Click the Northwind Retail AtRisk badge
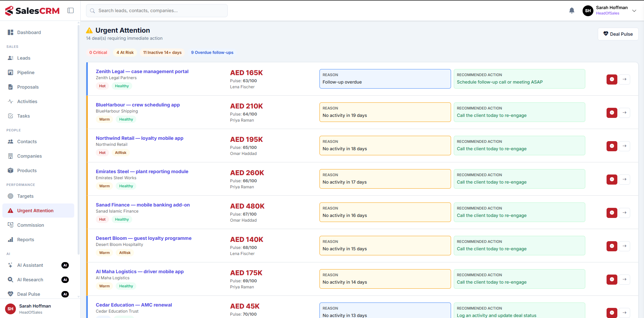This screenshot has width=644, height=318. tap(120, 153)
